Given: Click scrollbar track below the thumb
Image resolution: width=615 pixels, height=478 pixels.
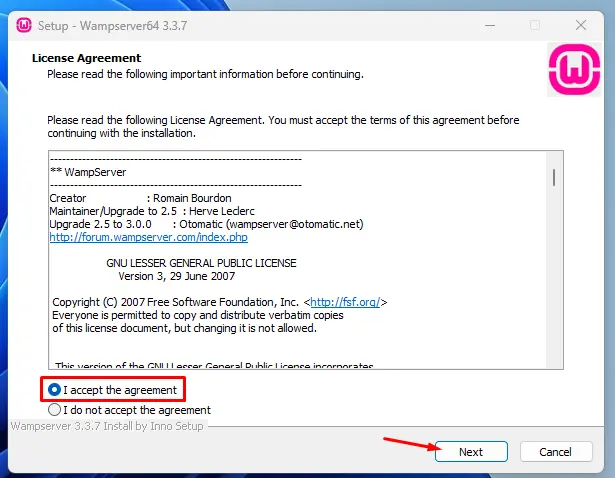Looking at the screenshot, I should pos(553,290).
